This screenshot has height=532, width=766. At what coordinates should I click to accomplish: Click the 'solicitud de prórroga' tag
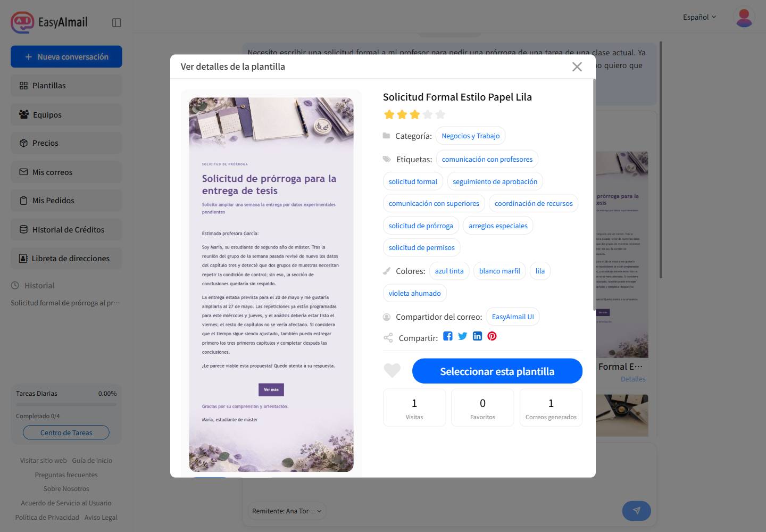pos(421,226)
